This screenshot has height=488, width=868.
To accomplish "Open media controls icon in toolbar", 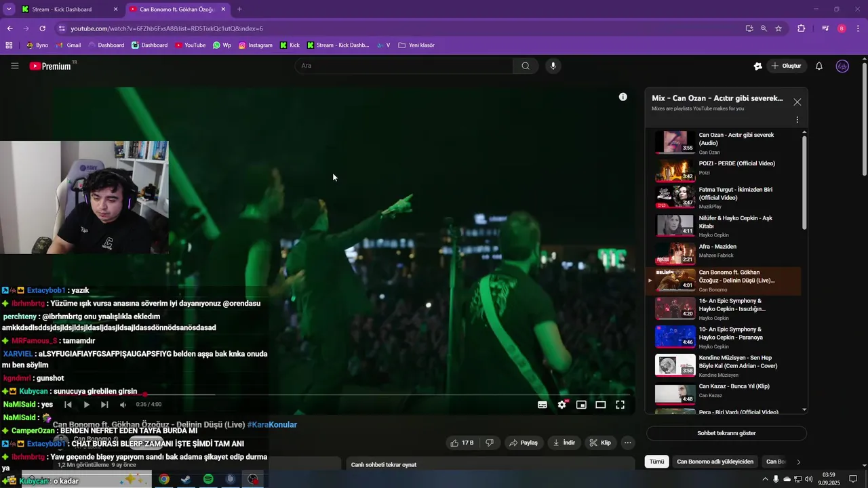I will pos(825,28).
